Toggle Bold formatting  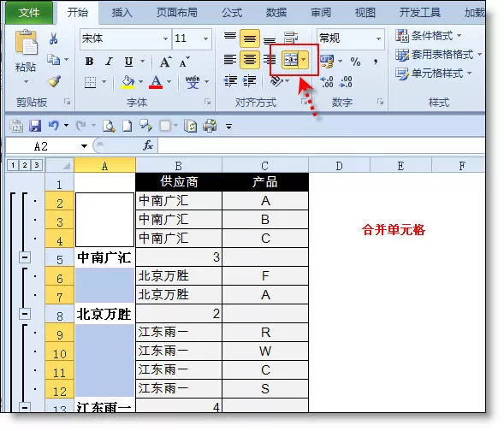89,62
